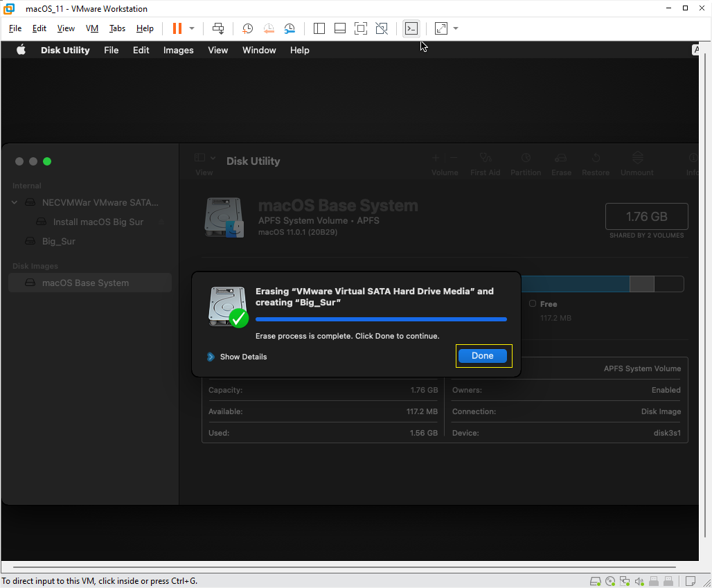Click the disk3s1 device value
Viewport: 712px width, 588px height.
tap(667, 433)
